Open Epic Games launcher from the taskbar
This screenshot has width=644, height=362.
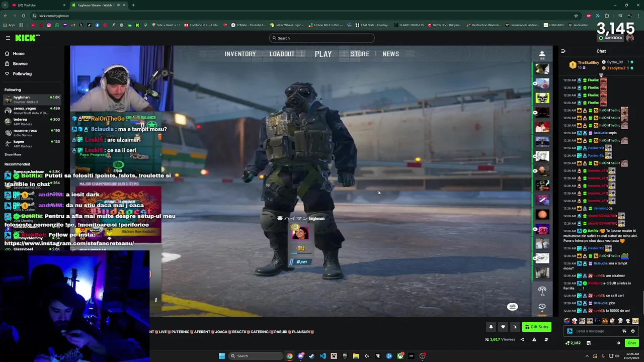pyautogui.click(x=345, y=356)
